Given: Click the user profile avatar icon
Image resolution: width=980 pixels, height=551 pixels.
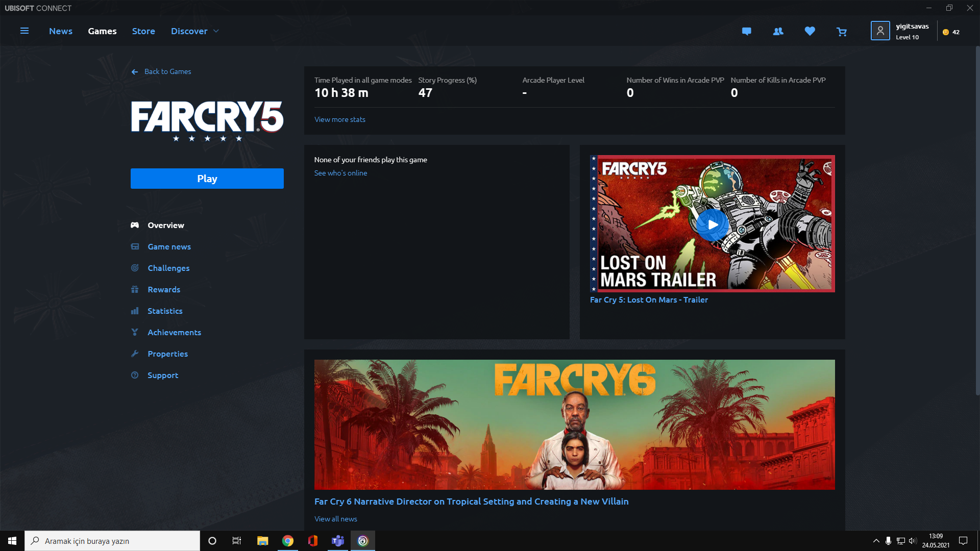Looking at the screenshot, I should 880,31.
